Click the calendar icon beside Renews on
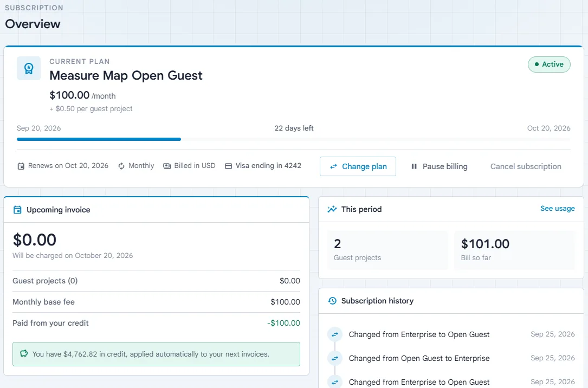Viewport: 588px width, 388px height. click(x=21, y=166)
